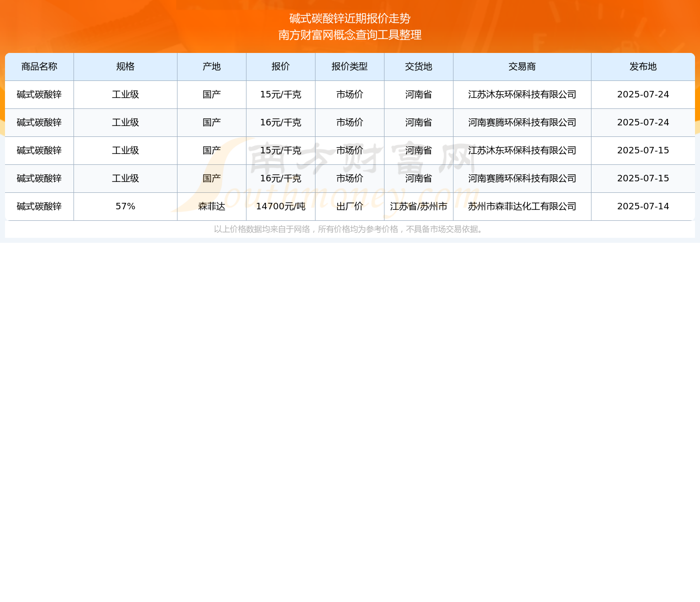Click 14700元/吨 price cell
Screen dimensions: 700x602
(281, 206)
